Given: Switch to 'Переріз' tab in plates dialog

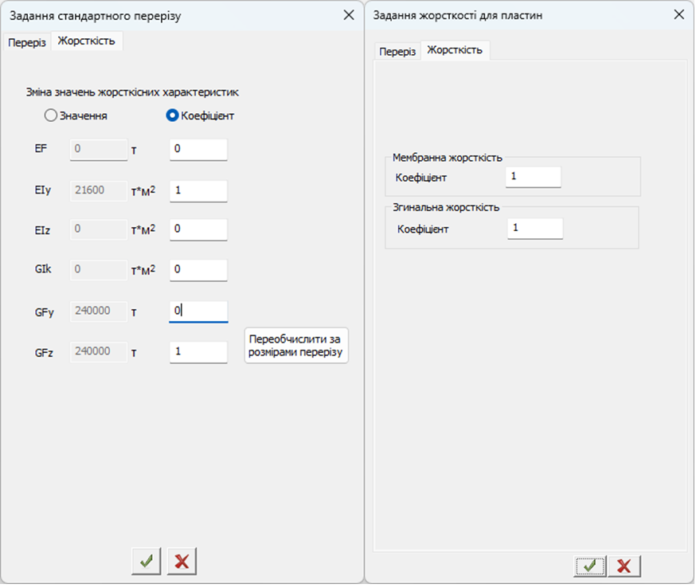Looking at the screenshot, I should point(397,51).
